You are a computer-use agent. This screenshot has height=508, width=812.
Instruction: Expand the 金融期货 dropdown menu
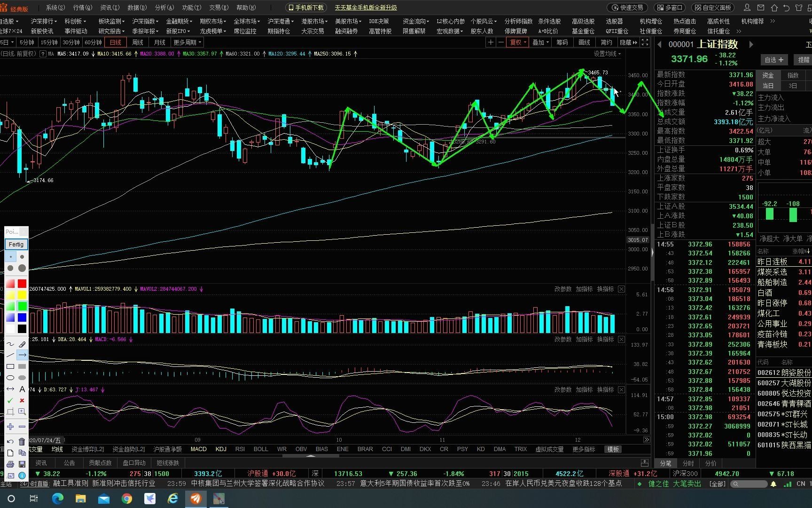coord(179,21)
